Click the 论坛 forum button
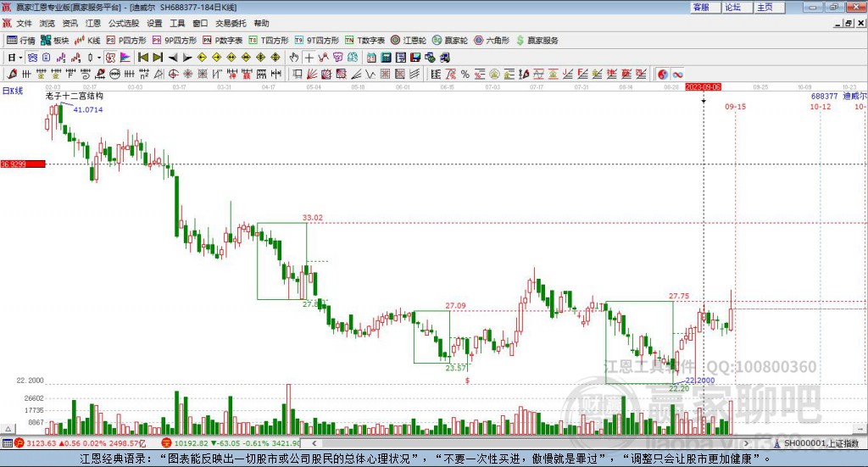The image size is (868, 467). [737, 7]
